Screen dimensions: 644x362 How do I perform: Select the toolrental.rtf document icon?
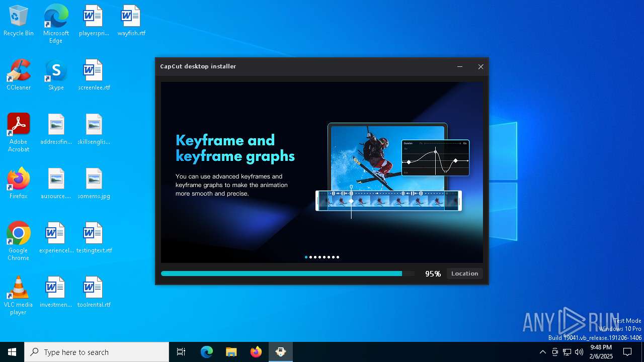coord(94,292)
